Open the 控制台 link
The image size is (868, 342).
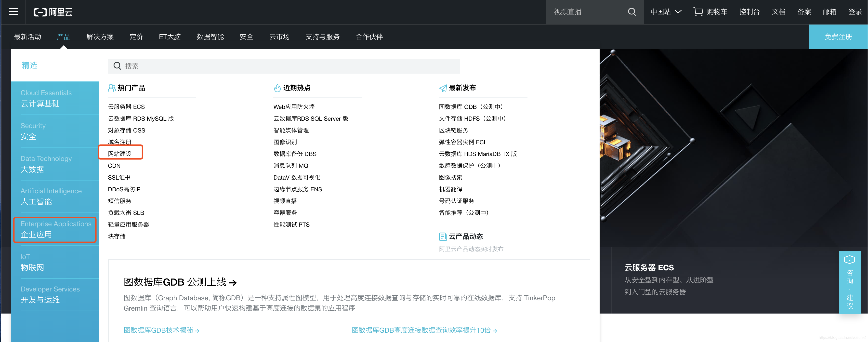(x=750, y=12)
